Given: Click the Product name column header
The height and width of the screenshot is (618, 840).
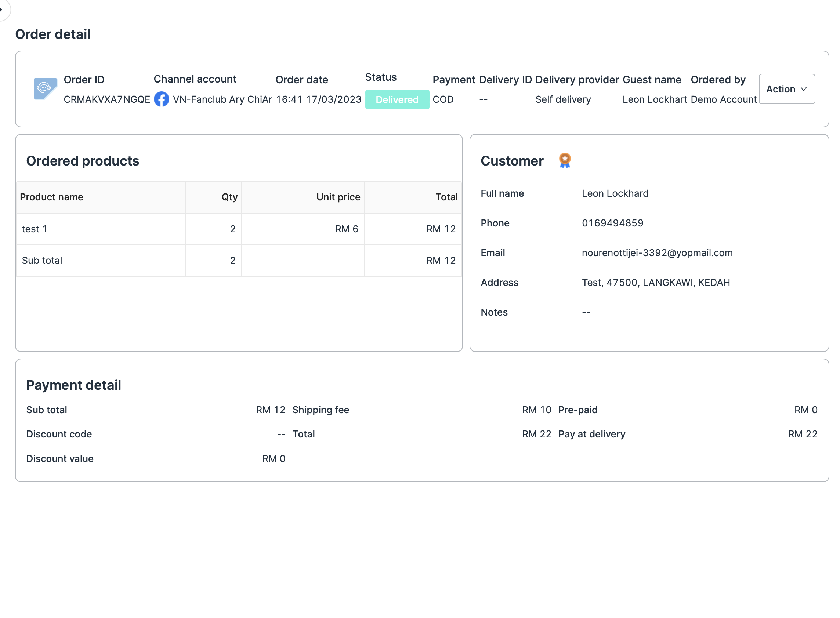Looking at the screenshot, I should [52, 197].
